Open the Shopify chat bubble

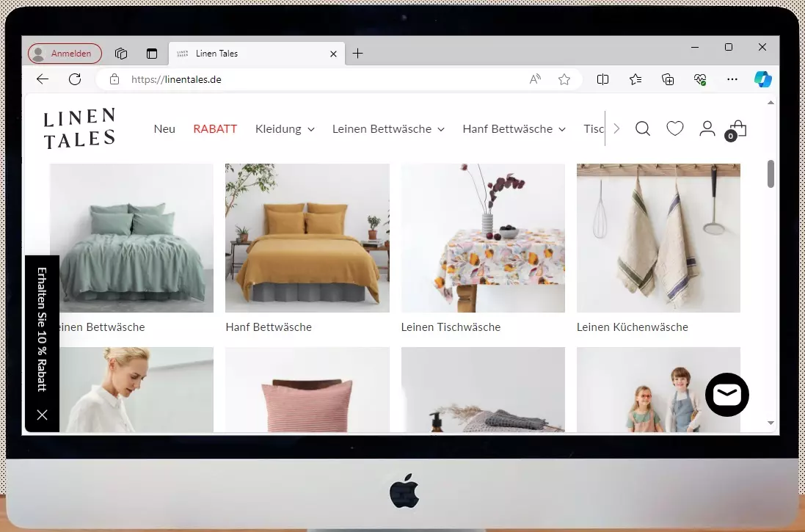click(726, 395)
